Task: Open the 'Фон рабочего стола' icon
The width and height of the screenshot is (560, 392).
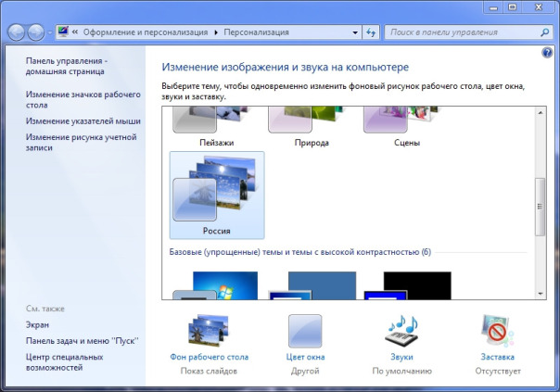Action: point(209,331)
